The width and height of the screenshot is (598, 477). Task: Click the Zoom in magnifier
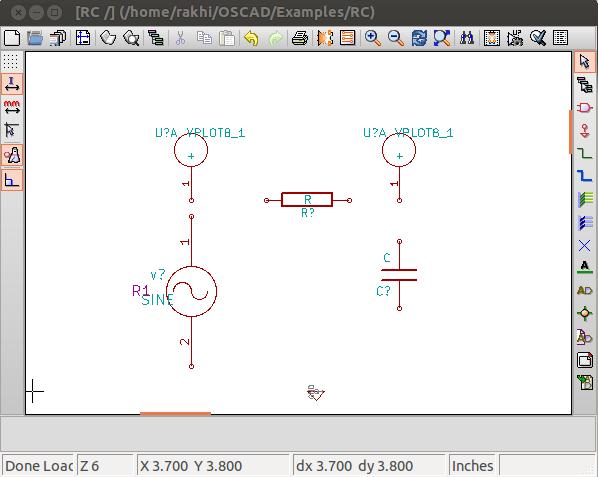click(373, 38)
